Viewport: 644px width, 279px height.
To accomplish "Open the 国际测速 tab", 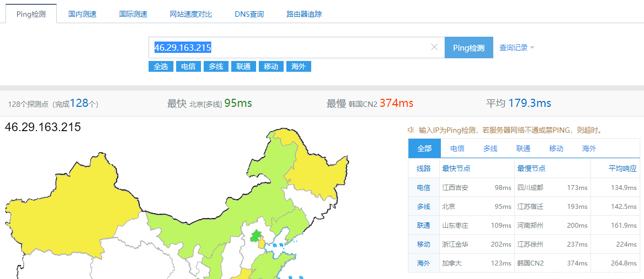I will click(x=133, y=14).
